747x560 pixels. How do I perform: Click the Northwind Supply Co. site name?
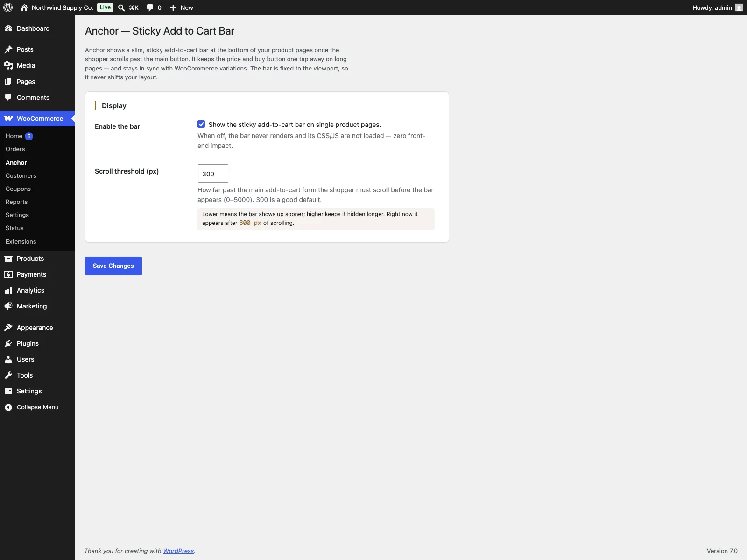click(x=63, y=7)
